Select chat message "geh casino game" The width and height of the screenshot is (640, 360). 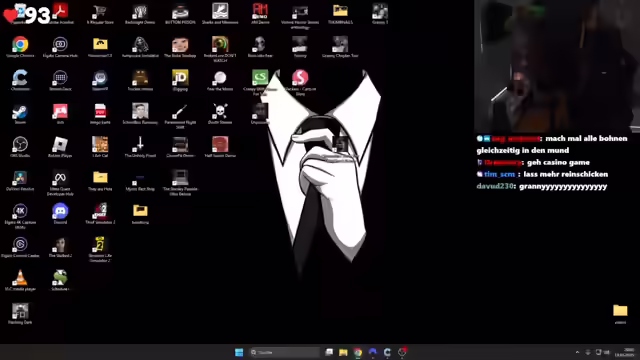coord(558,162)
